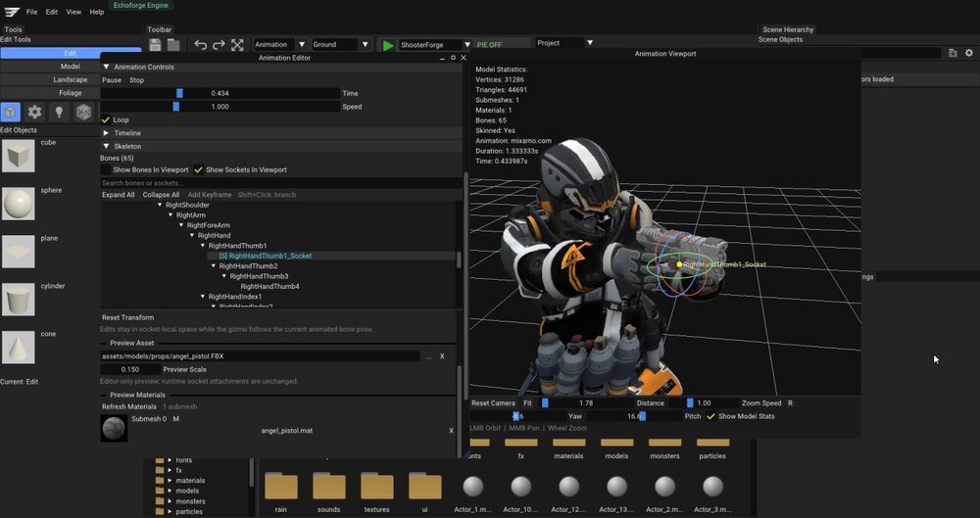Open the Help menu
The height and width of the screenshot is (518, 980).
[x=97, y=12]
